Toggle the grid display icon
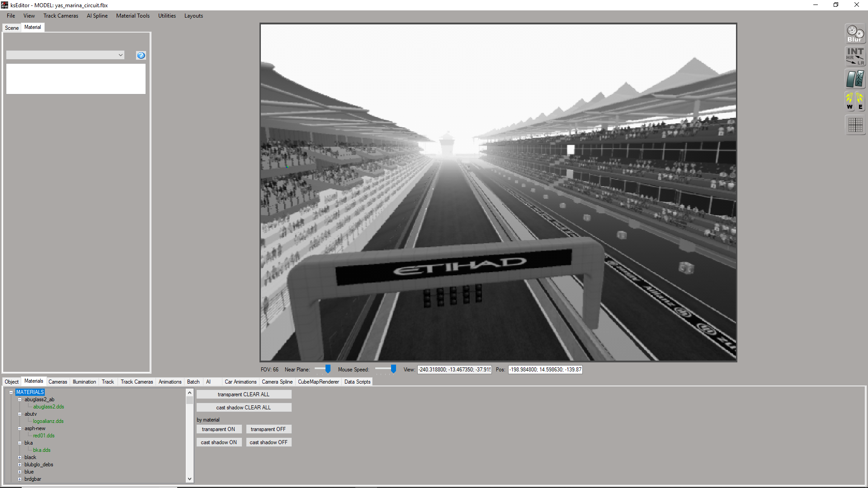The image size is (868, 488). tap(855, 125)
